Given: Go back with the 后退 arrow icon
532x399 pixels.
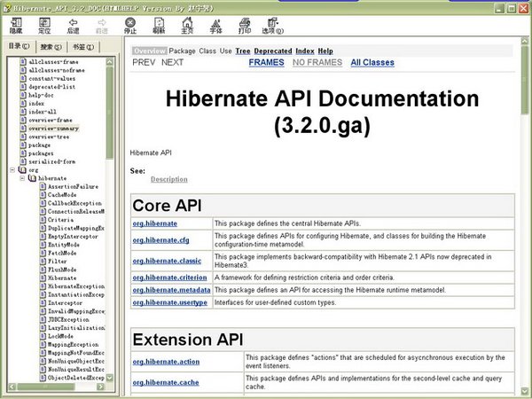Looking at the screenshot, I should click(73, 22).
